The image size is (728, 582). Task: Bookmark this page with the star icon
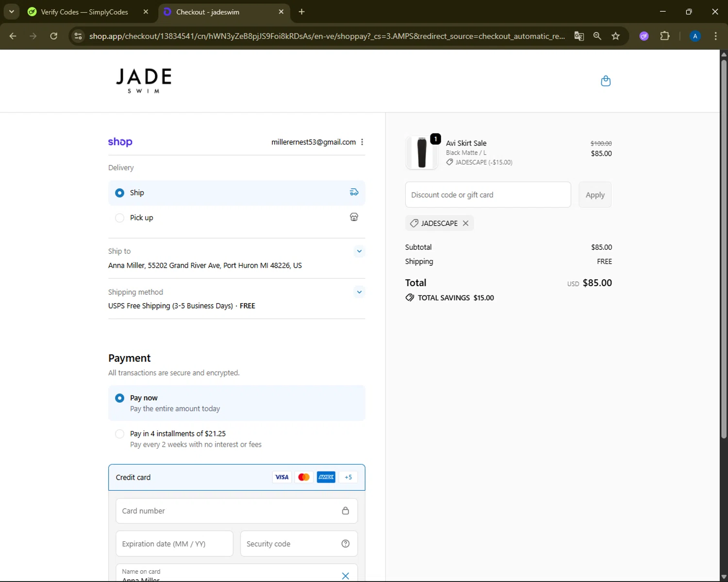coord(616,36)
